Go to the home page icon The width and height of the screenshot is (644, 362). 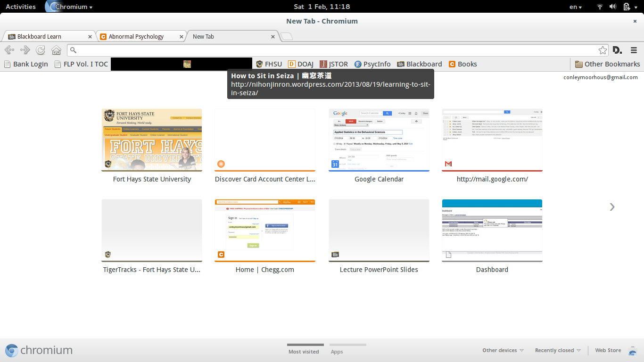click(x=56, y=50)
